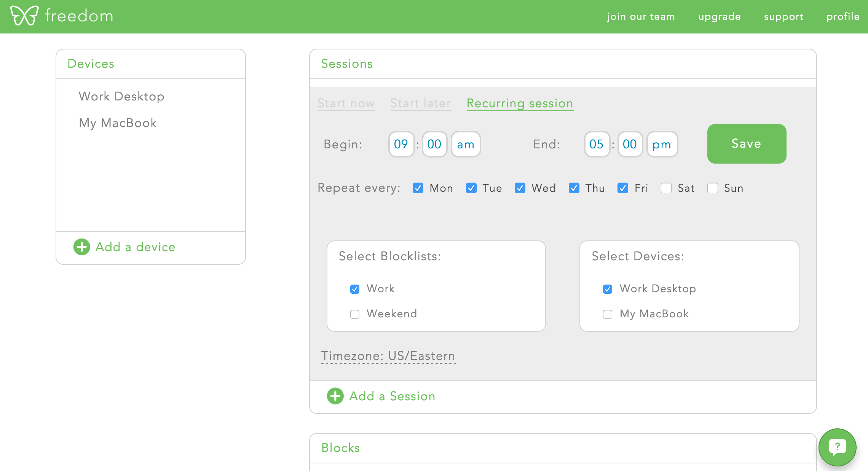Image resolution: width=868 pixels, height=471 pixels.
Task: Click support in the top navigation
Action: [x=785, y=16]
